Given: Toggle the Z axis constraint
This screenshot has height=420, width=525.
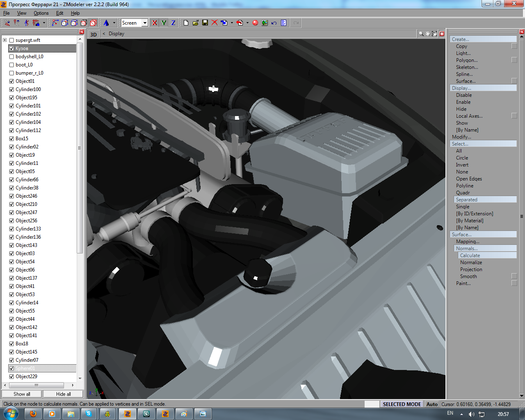Looking at the screenshot, I should coord(173,23).
